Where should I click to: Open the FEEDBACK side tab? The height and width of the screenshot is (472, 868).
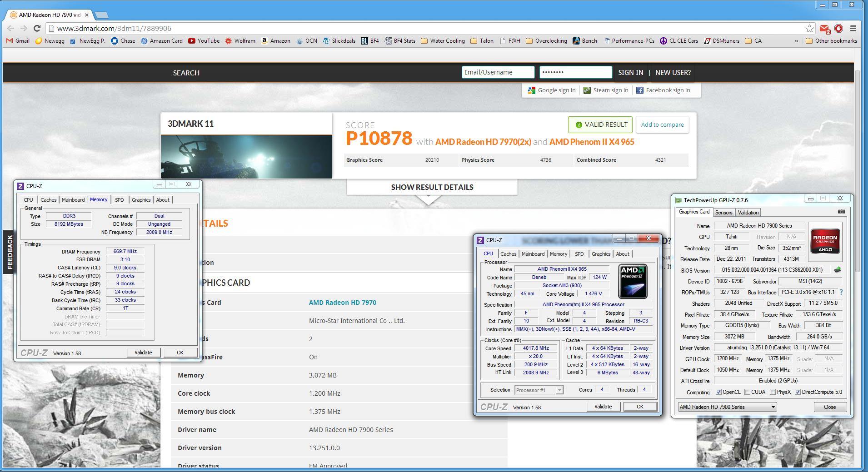coord(9,252)
